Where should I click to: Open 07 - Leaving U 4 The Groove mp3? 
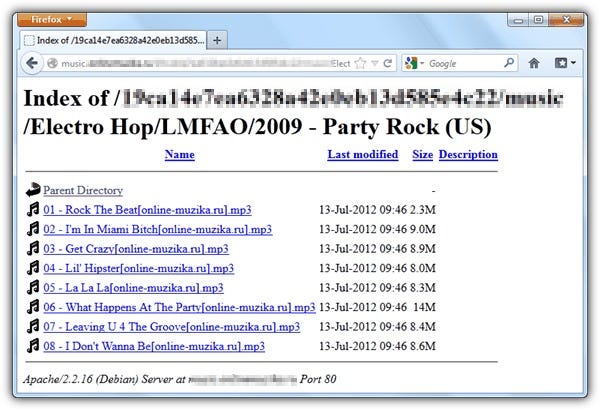[171, 327]
